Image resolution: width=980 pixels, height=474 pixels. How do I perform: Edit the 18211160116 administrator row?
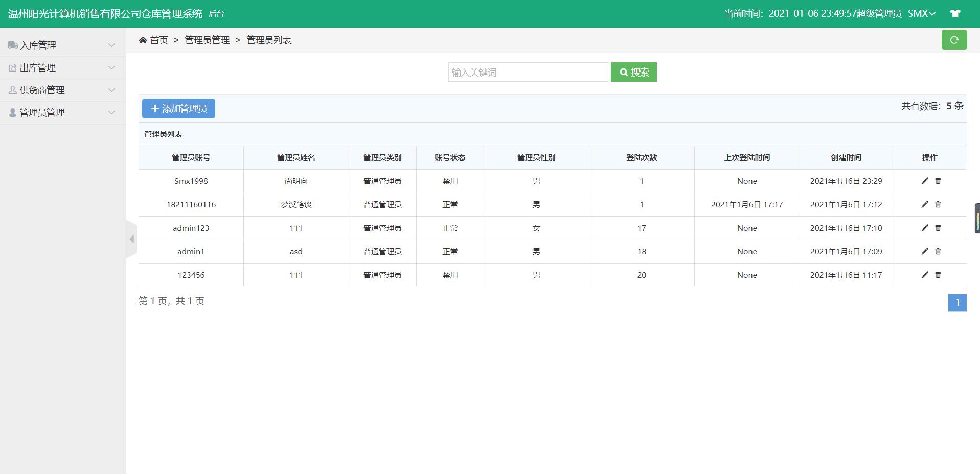tap(924, 204)
